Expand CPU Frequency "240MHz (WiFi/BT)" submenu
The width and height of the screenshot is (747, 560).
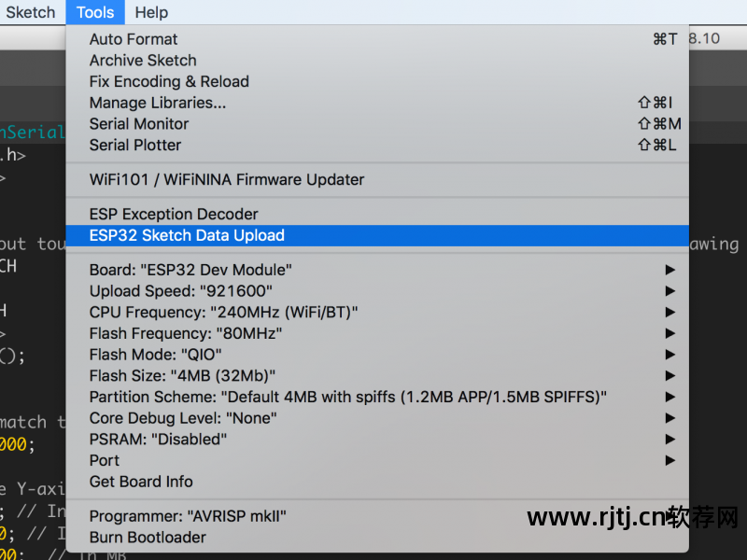pos(377,313)
